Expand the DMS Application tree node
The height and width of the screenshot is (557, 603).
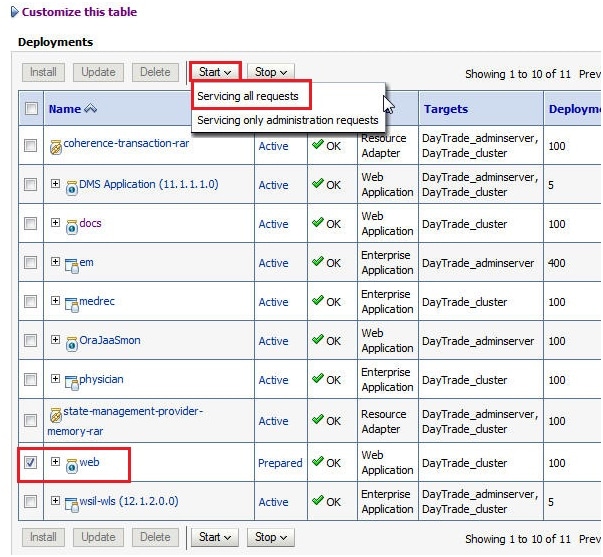pos(55,183)
